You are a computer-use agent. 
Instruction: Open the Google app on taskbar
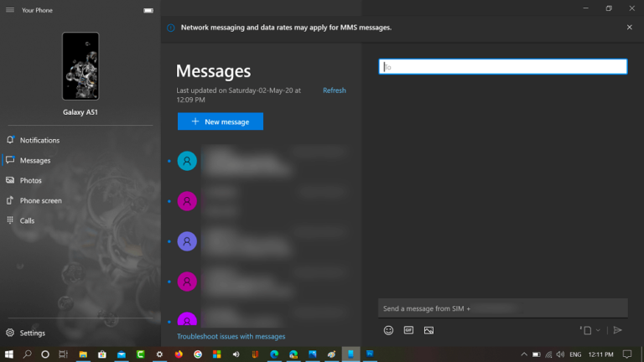click(x=198, y=354)
